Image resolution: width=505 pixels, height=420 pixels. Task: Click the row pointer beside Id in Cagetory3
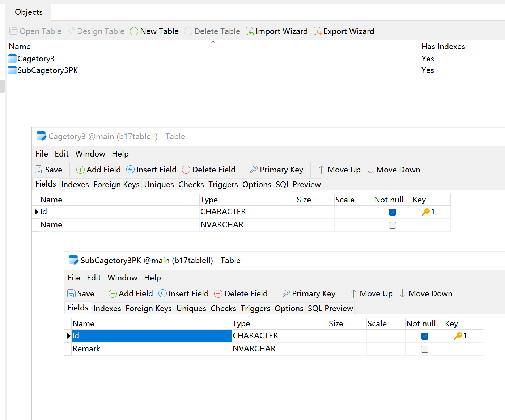(x=36, y=212)
